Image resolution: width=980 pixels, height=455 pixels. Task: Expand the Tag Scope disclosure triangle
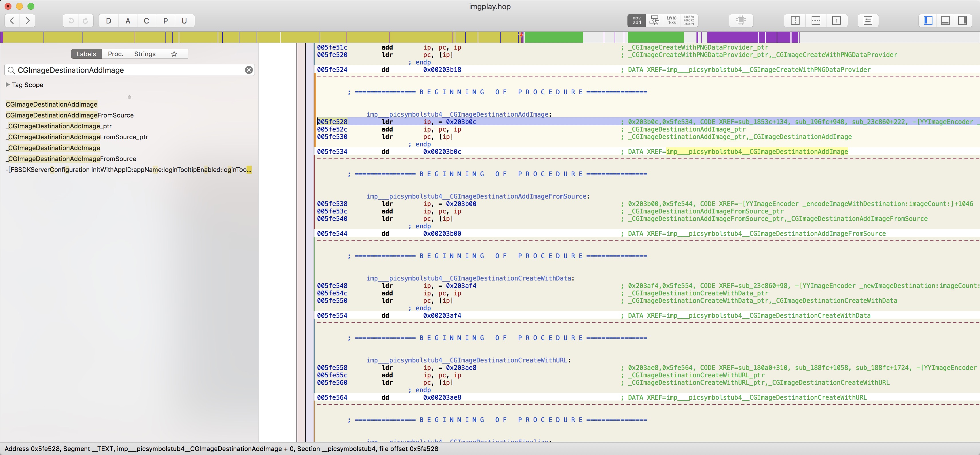click(7, 85)
